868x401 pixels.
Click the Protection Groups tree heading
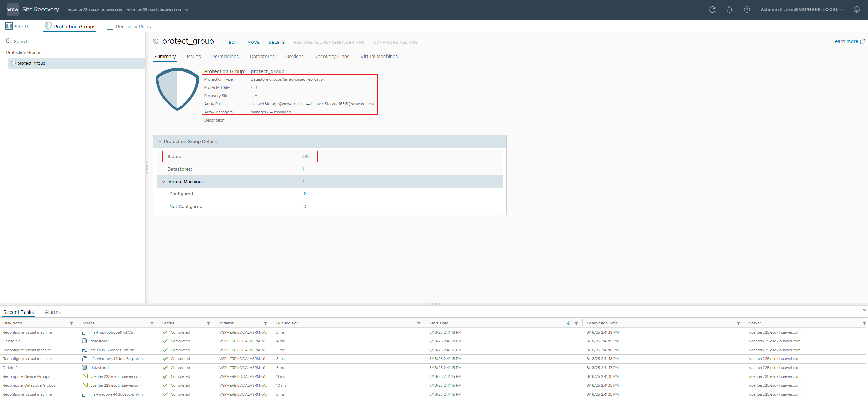point(23,53)
